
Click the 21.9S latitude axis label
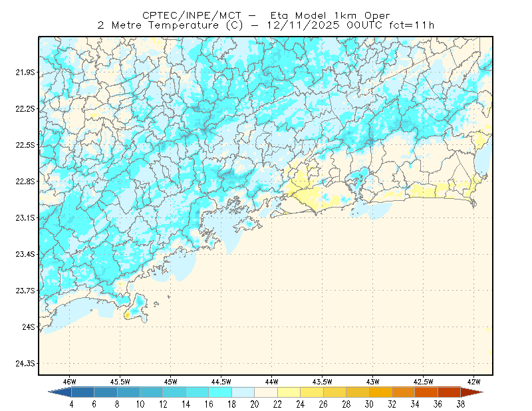(25, 72)
